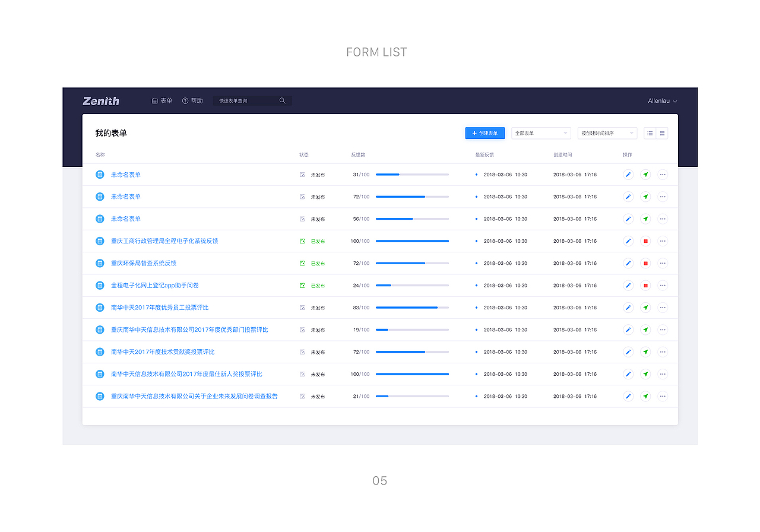
Task: Click the 创建表单 button
Action: 485,133
